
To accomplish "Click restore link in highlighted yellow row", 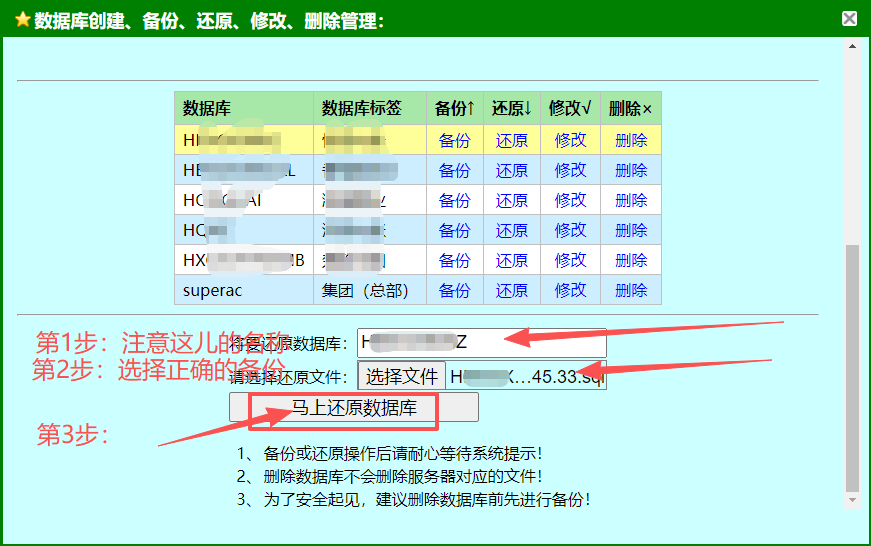I will [511, 140].
